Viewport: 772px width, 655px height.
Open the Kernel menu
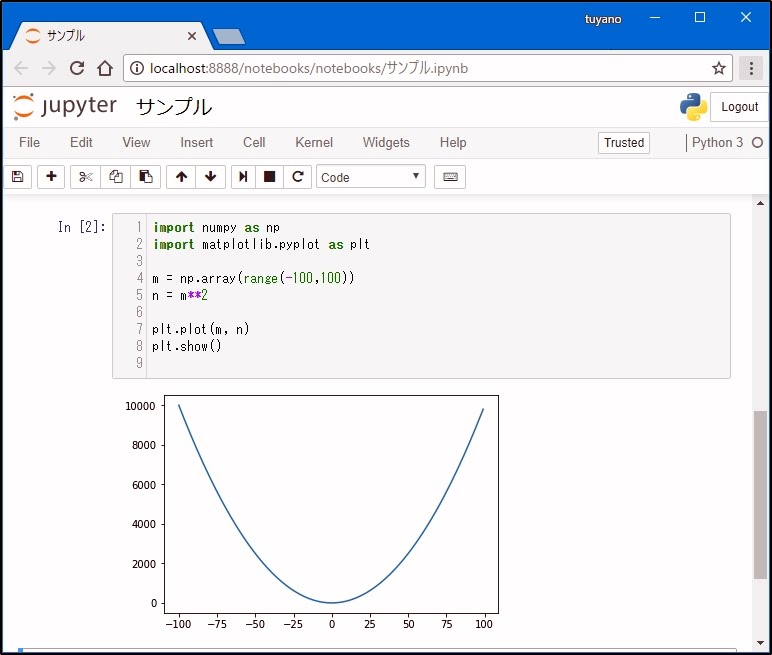314,143
